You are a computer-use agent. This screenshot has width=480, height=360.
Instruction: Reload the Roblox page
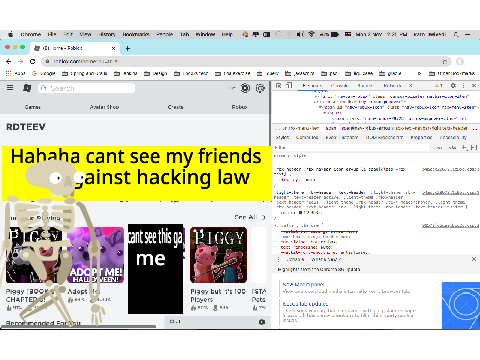pos(32,62)
